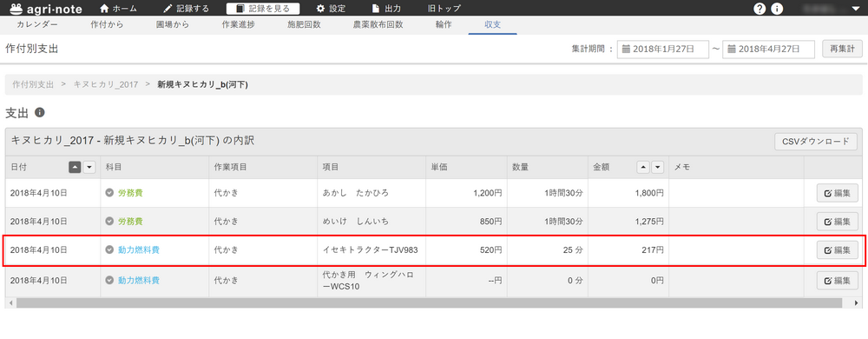
Task: Open 記録を見る menu
Action: click(263, 9)
